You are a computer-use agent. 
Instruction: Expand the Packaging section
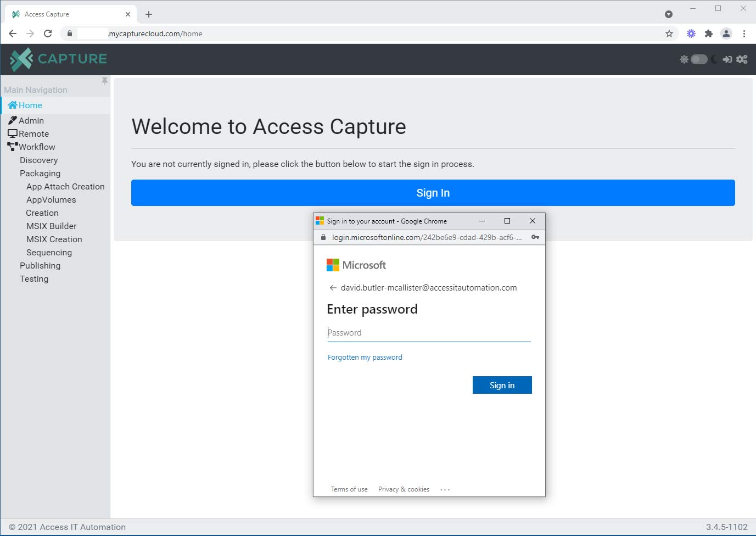(40, 173)
